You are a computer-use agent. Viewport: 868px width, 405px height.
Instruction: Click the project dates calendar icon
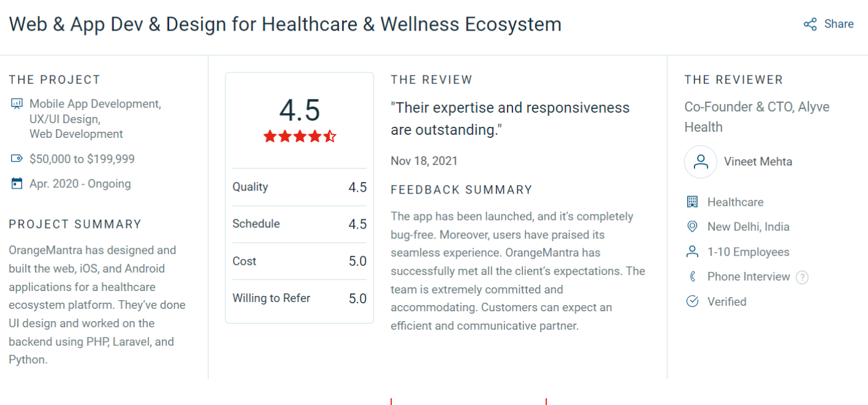17,184
